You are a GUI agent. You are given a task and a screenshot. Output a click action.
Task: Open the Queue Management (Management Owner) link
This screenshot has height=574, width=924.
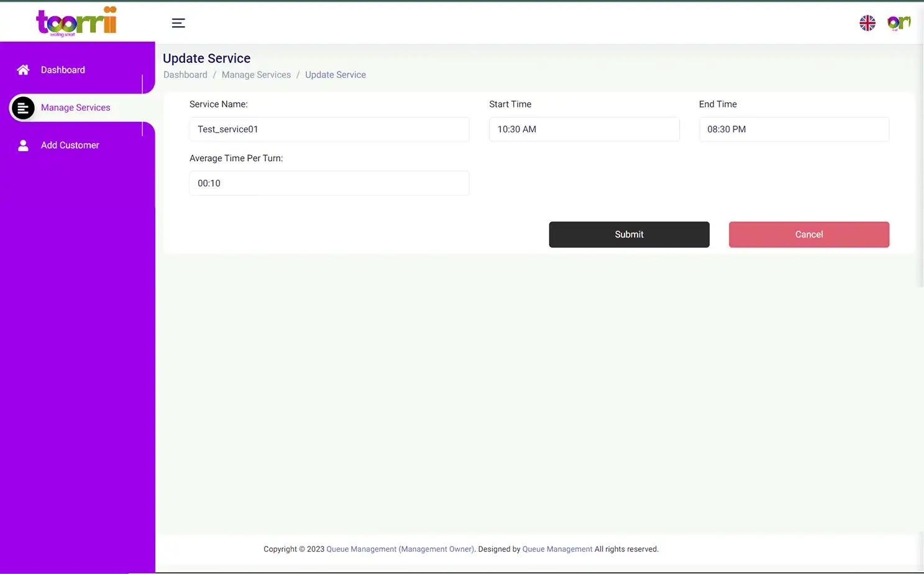(x=400, y=549)
